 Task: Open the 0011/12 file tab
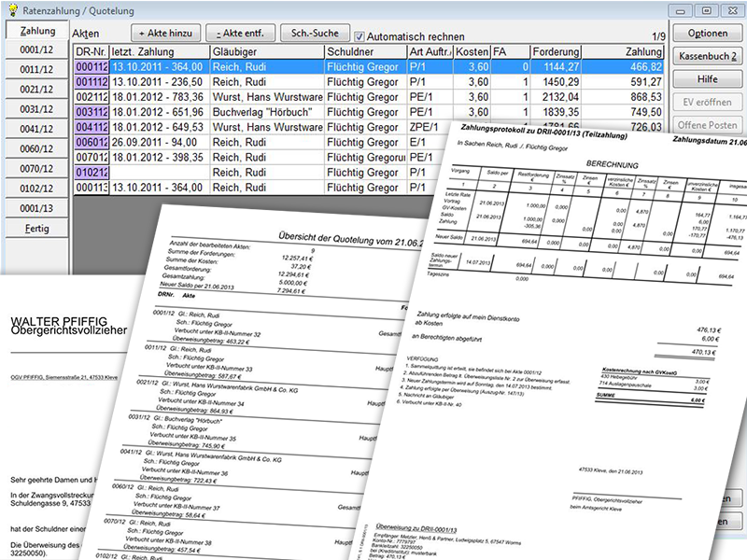point(35,70)
